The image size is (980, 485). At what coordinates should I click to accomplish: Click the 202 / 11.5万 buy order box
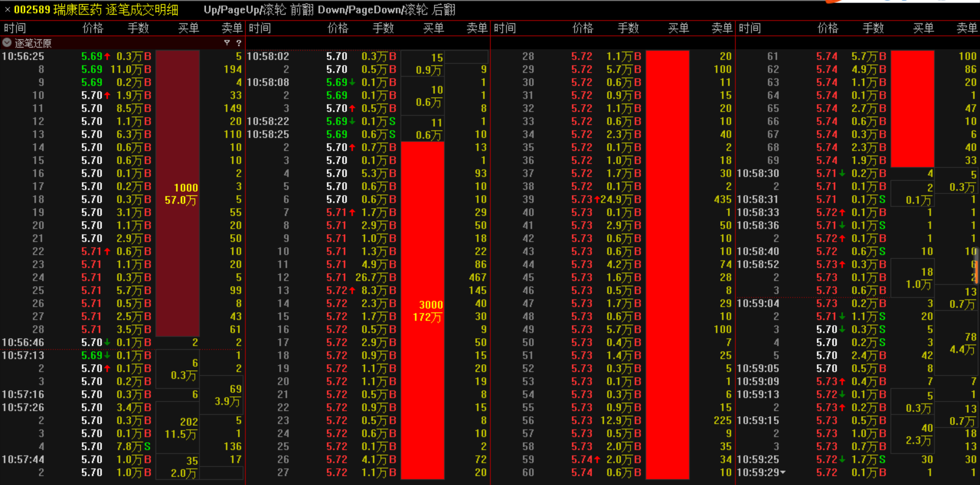[x=181, y=428]
